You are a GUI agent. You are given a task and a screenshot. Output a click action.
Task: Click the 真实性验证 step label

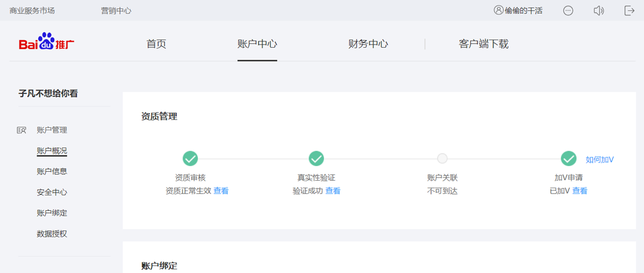coord(317,178)
